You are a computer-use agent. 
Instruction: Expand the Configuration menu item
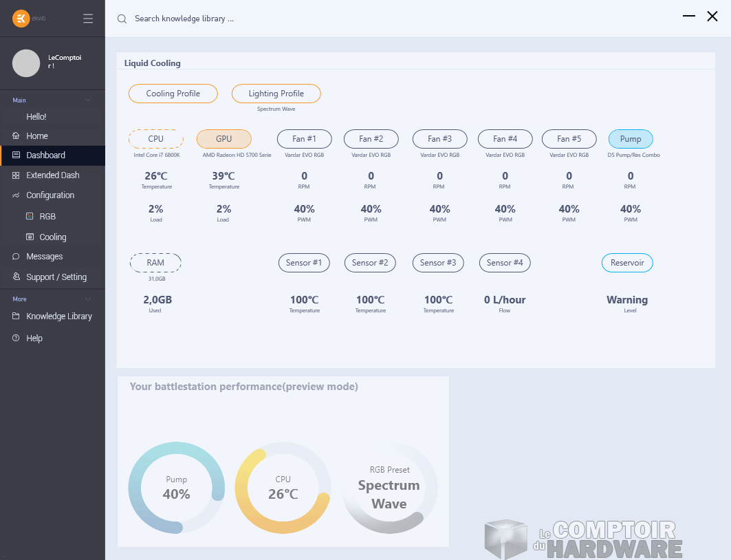coord(50,195)
